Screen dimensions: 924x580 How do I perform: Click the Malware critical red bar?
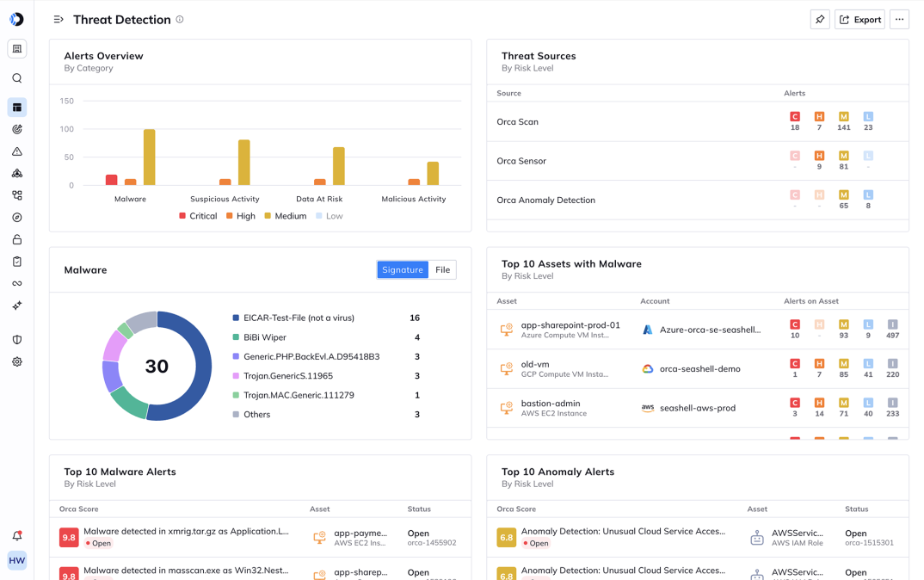[x=111, y=180]
